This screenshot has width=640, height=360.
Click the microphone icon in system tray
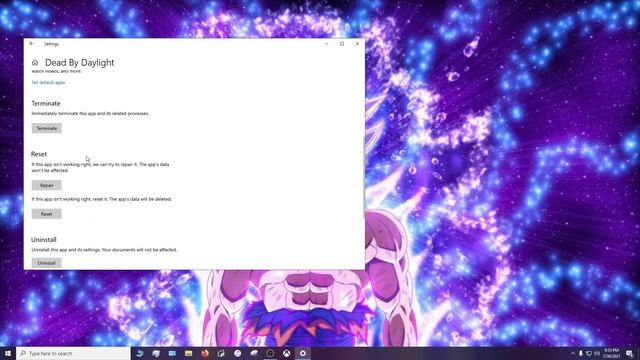pyautogui.click(x=581, y=353)
